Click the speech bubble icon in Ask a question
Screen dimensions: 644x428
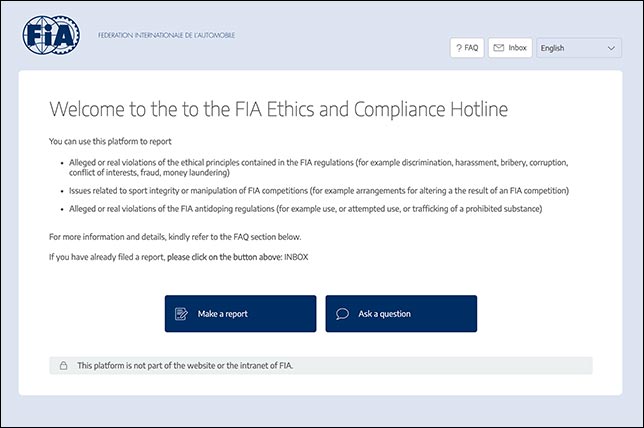[342, 314]
